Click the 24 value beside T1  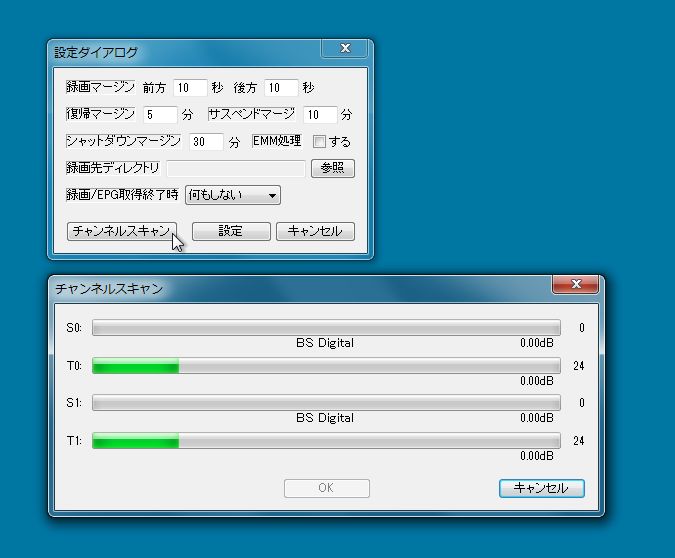coord(579,441)
